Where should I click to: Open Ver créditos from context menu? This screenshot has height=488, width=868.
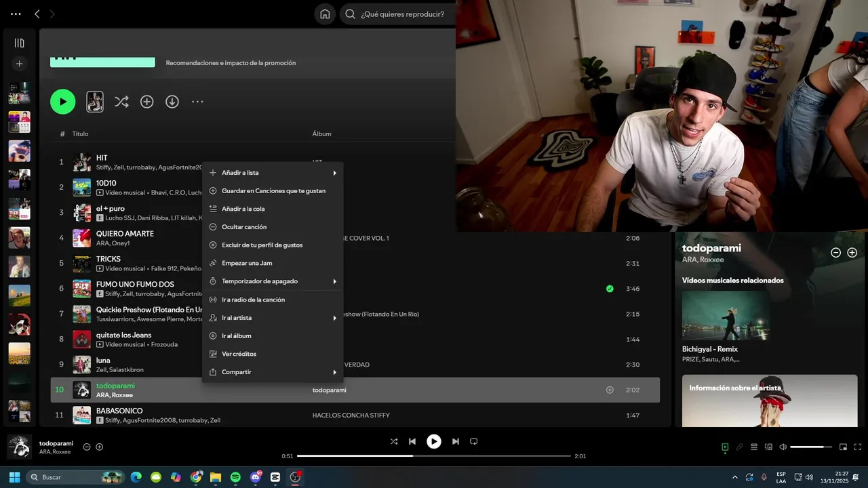coord(273,354)
